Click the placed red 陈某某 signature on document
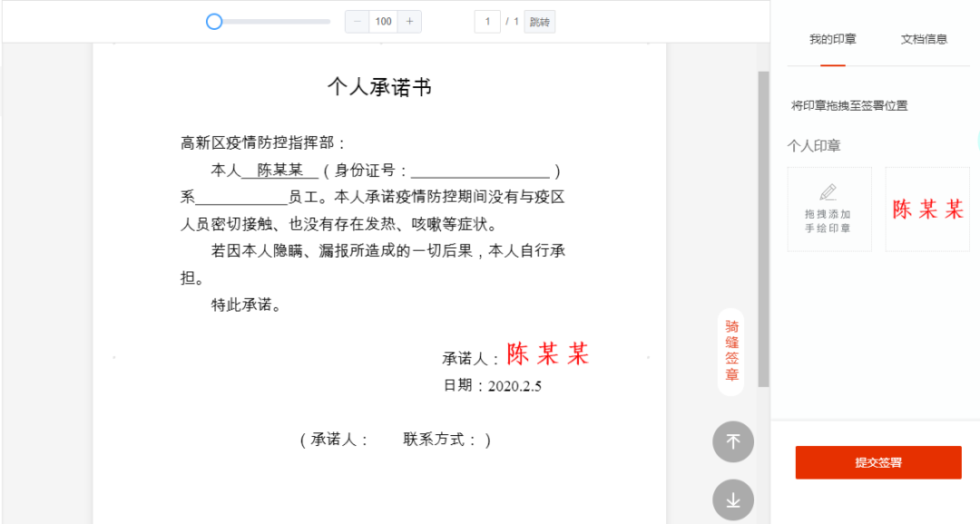The width and height of the screenshot is (980, 524). click(547, 354)
